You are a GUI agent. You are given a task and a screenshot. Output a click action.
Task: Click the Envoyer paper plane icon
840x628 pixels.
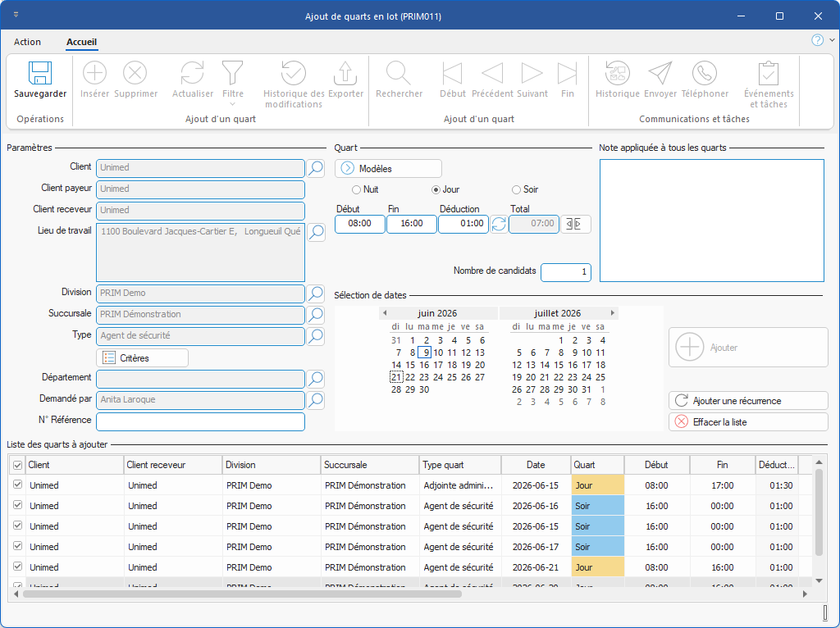660,73
